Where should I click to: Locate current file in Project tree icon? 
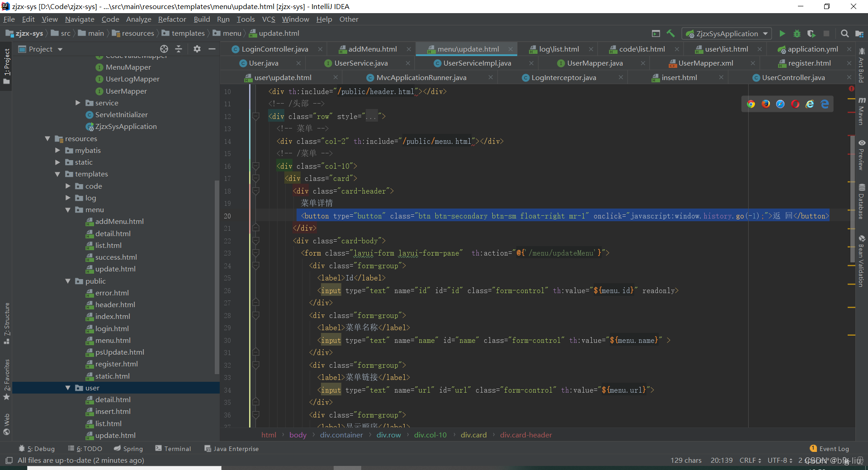click(x=164, y=49)
